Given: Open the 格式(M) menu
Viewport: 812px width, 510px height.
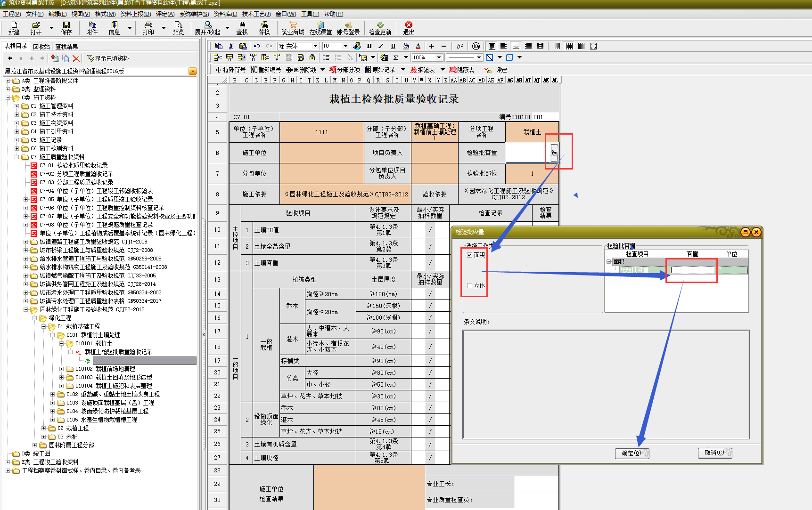Looking at the screenshot, I should (x=105, y=14).
